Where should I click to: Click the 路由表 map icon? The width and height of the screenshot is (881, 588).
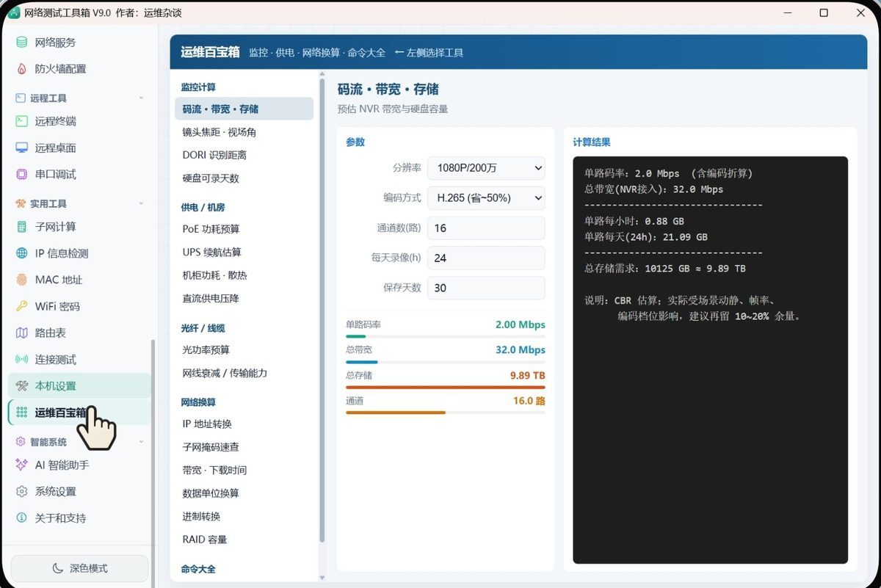pyautogui.click(x=22, y=333)
